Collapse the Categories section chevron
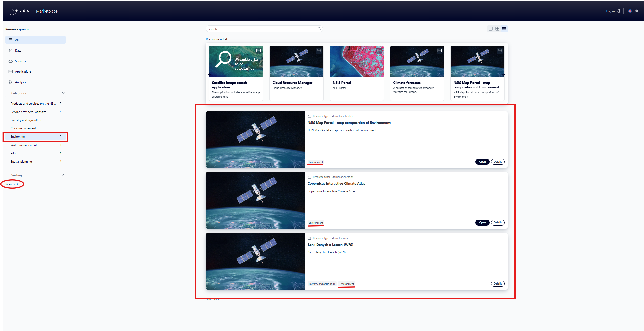The width and height of the screenshot is (644, 331). click(x=63, y=93)
